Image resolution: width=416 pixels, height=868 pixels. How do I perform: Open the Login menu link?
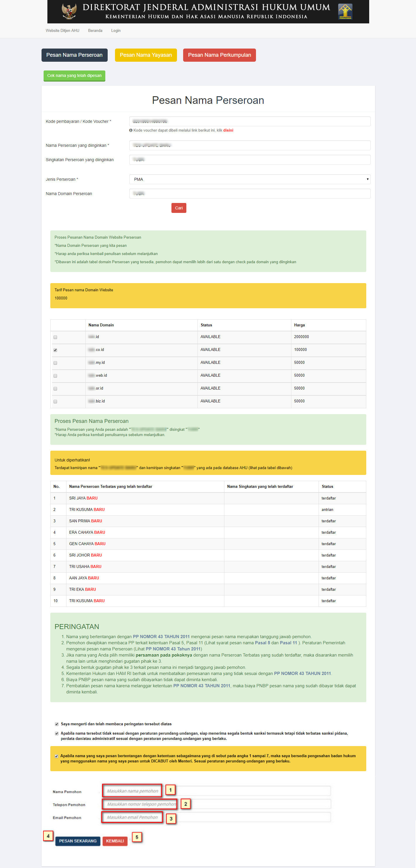click(x=116, y=31)
